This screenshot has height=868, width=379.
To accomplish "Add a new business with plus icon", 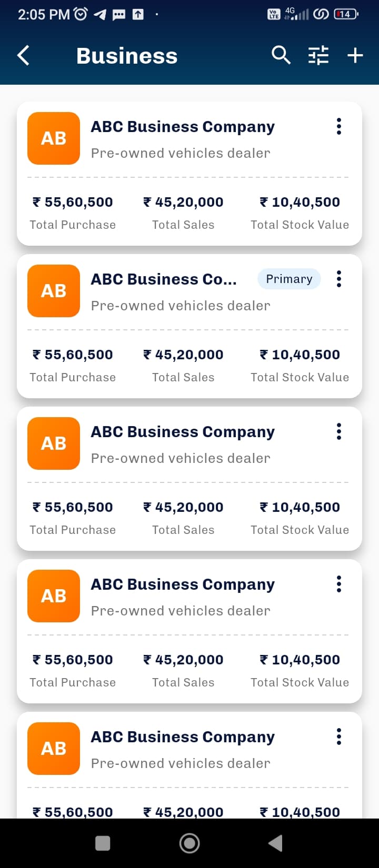I will (355, 55).
